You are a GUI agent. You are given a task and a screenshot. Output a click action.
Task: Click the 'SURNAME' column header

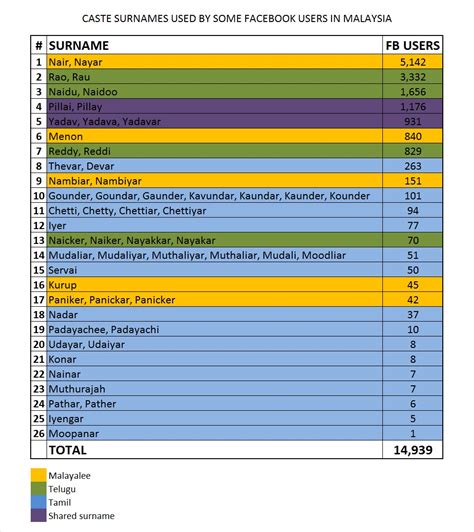click(x=214, y=45)
